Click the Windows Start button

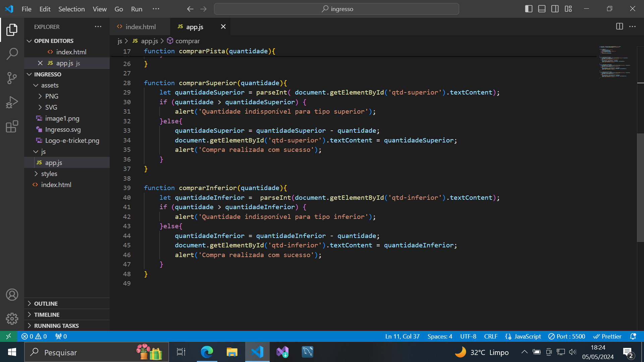[x=12, y=352]
